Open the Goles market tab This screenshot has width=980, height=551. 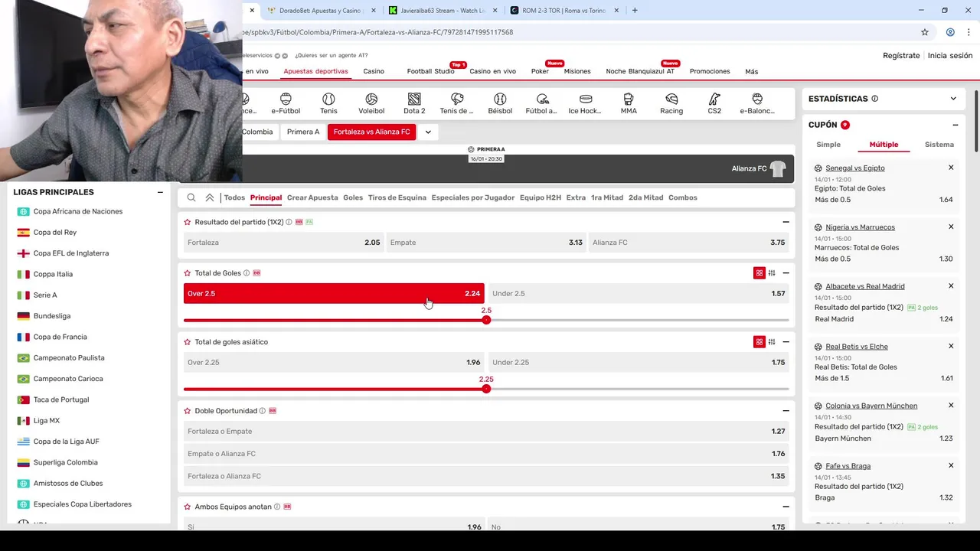(353, 197)
